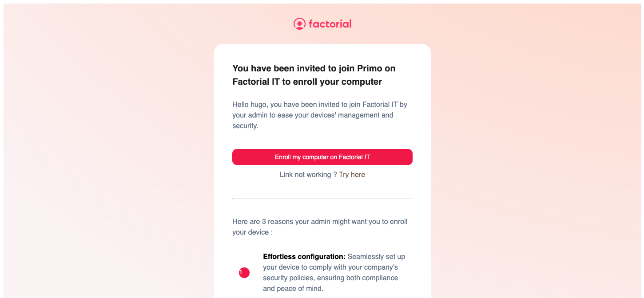
Task: Click "your device to comply with your company's" line
Action: [330, 267]
